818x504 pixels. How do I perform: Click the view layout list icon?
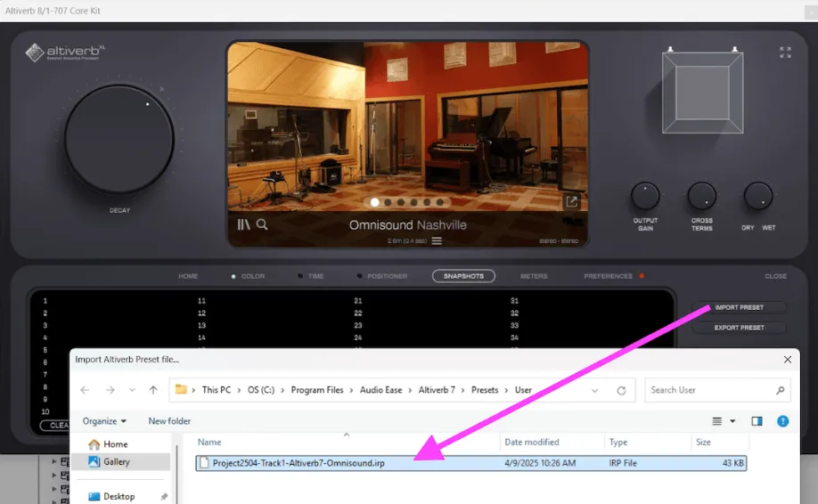[717, 421]
